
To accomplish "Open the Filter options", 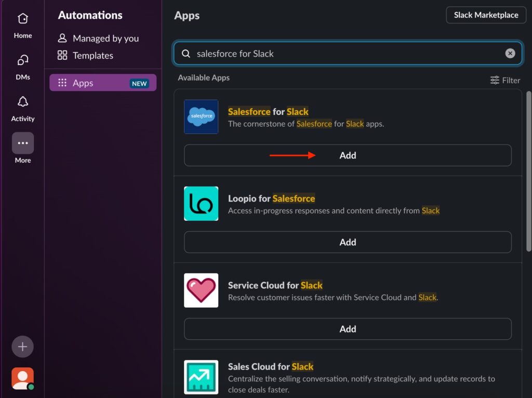I will point(505,80).
